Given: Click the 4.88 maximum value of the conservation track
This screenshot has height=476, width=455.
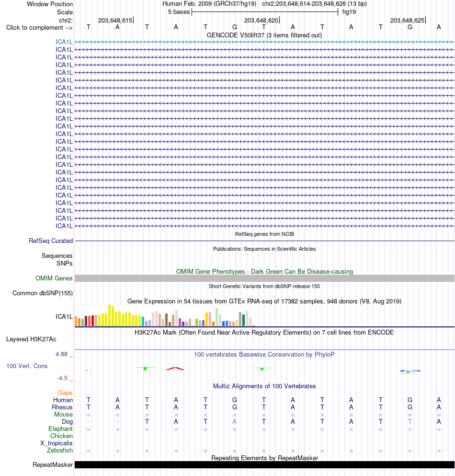Looking at the screenshot, I should click(x=62, y=354).
